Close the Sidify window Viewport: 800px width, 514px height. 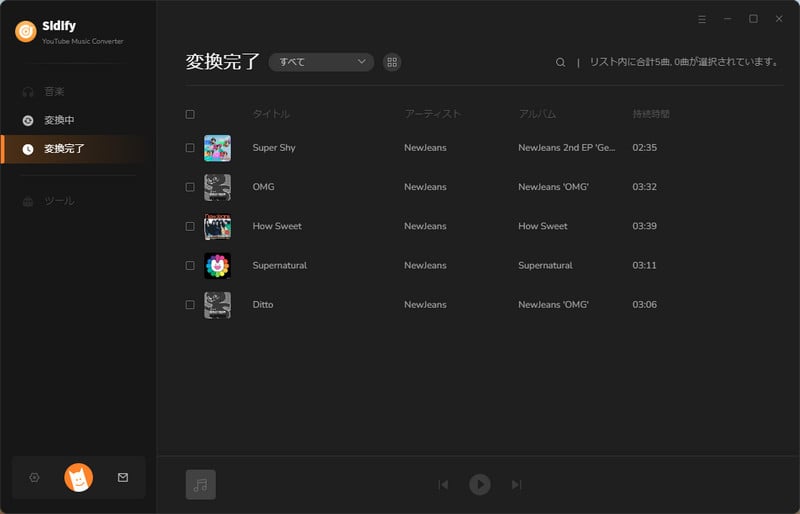point(779,19)
